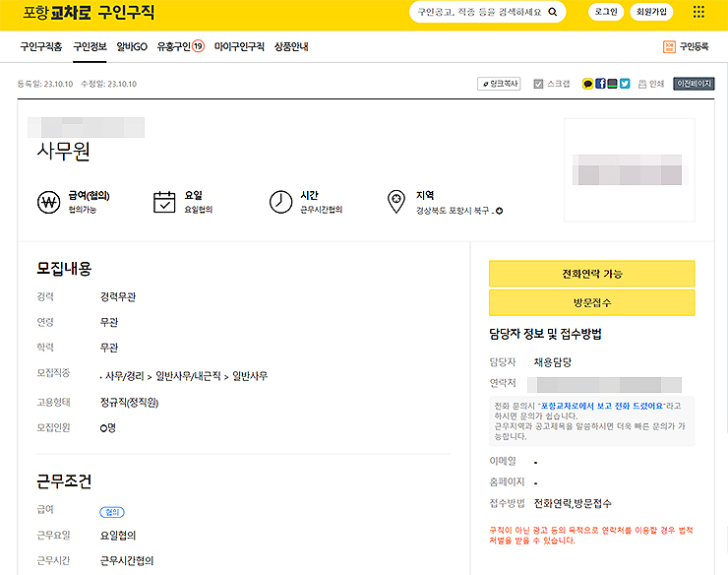Click the location pin 지역 icon
This screenshot has width=728, height=575.
coord(396,201)
